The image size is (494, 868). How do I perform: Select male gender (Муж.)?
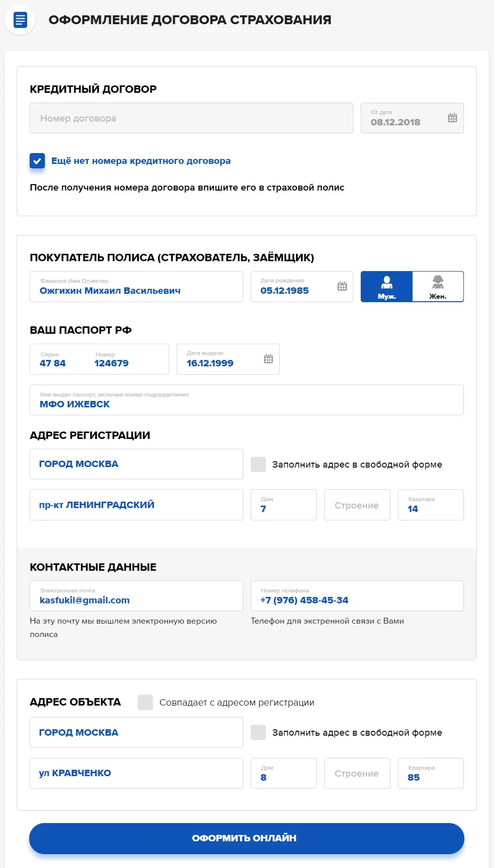pyautogui.click(x=387, y=286)
